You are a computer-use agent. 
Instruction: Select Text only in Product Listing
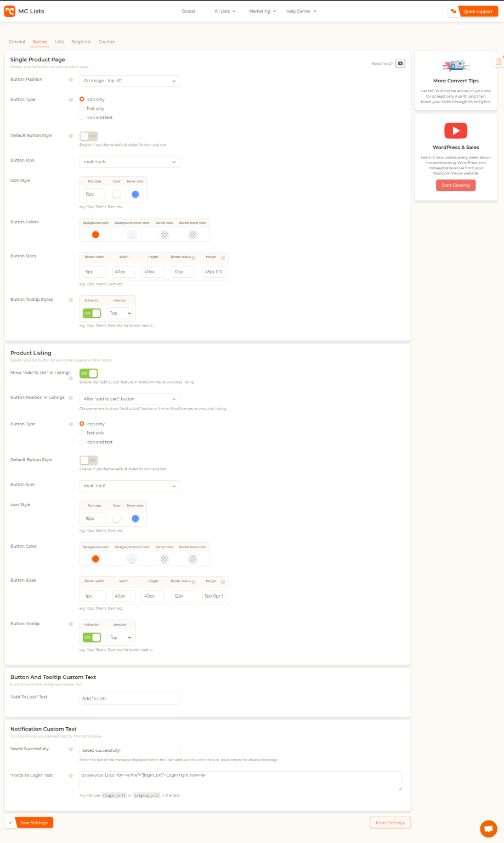[x=82, y=433]
